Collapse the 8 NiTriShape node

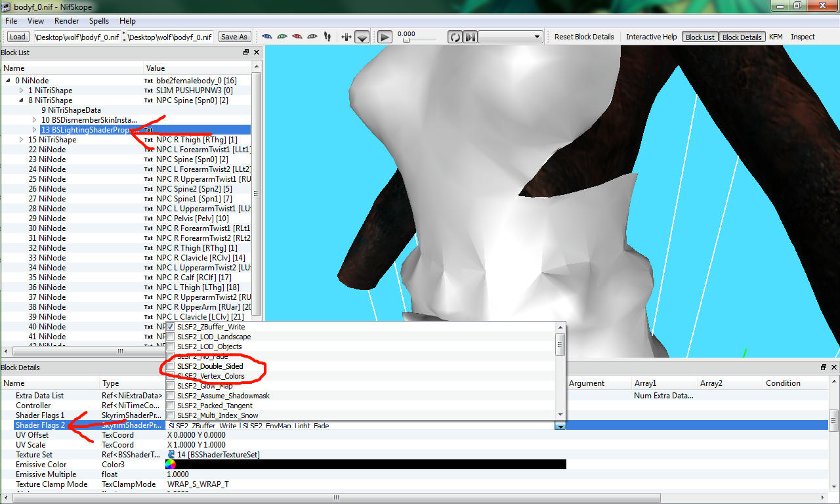click(22, 100)
